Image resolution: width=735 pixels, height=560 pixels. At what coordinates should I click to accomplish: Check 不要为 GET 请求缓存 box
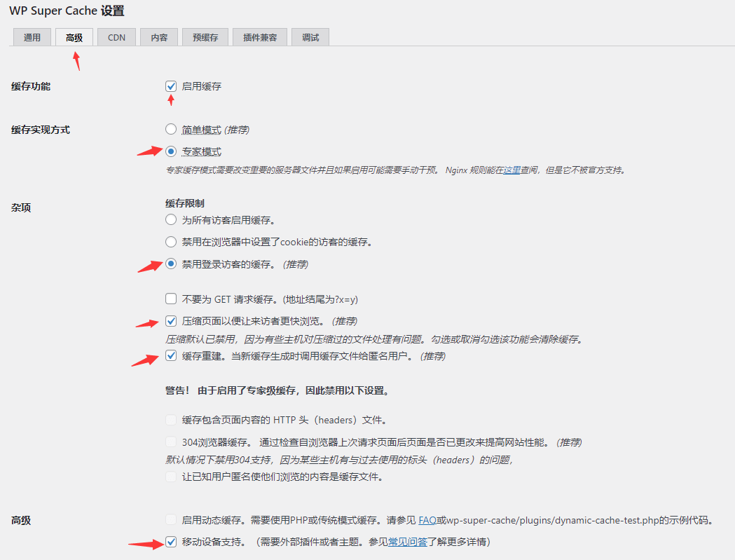171,299
